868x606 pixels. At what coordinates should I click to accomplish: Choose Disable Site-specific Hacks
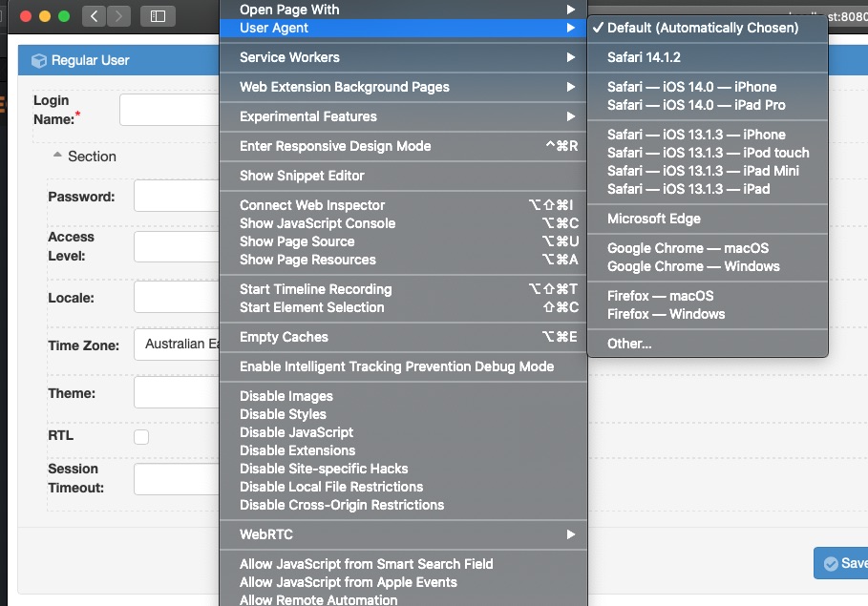click(x=403, y=470)
